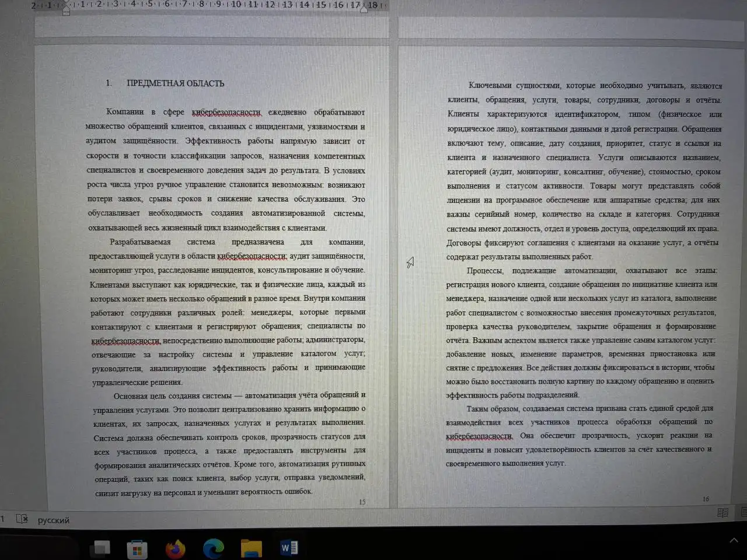This screenshot has width=747, height=560.
Task: Open Microsoft Edge from the taskbar
Action: (x=212, y=548)
